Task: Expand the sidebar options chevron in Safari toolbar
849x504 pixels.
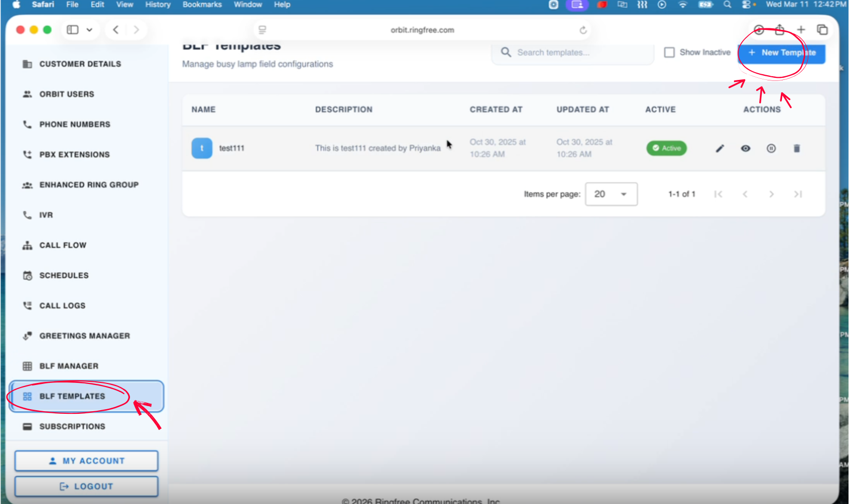Action: tap(89, 30)
